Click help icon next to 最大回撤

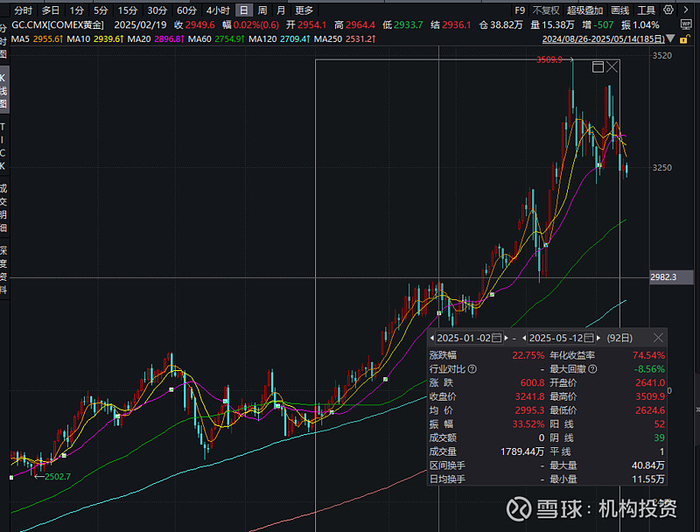[592, 369]
